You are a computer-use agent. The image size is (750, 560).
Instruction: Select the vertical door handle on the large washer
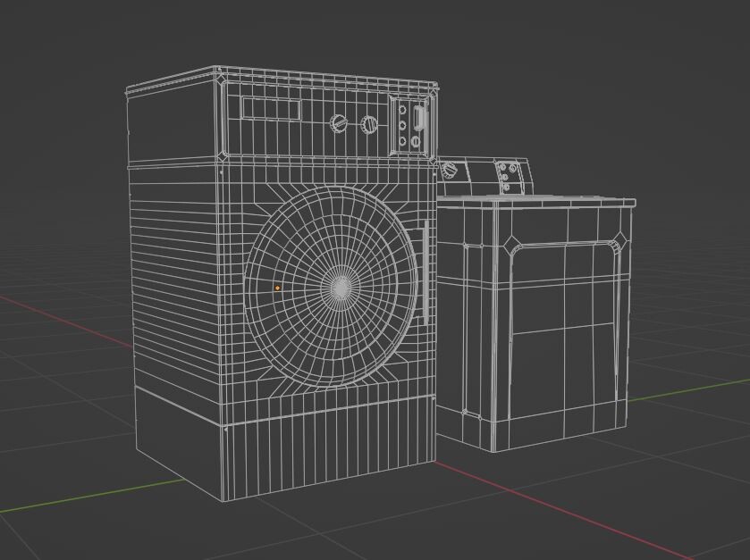coord(426,272)
